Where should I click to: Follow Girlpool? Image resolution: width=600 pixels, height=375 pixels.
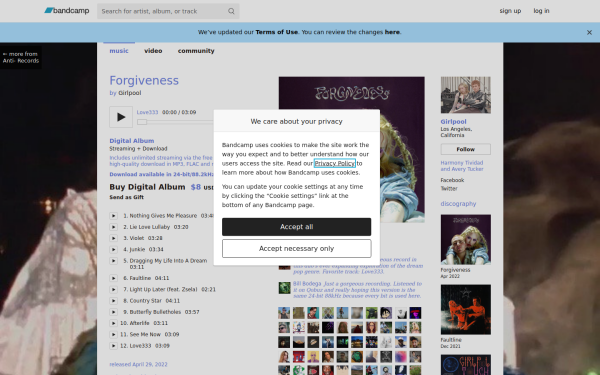[x=465, y=149]
